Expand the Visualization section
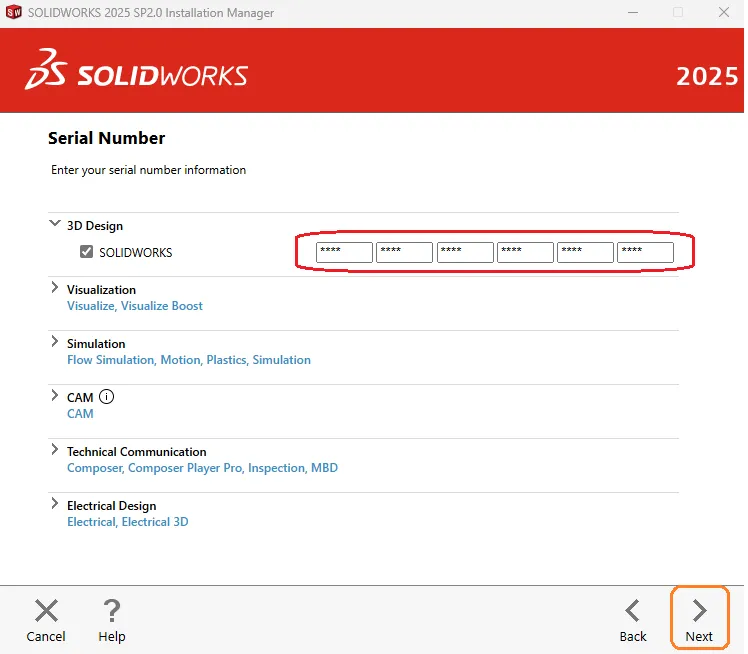748x654 pixels. (54, 287)
